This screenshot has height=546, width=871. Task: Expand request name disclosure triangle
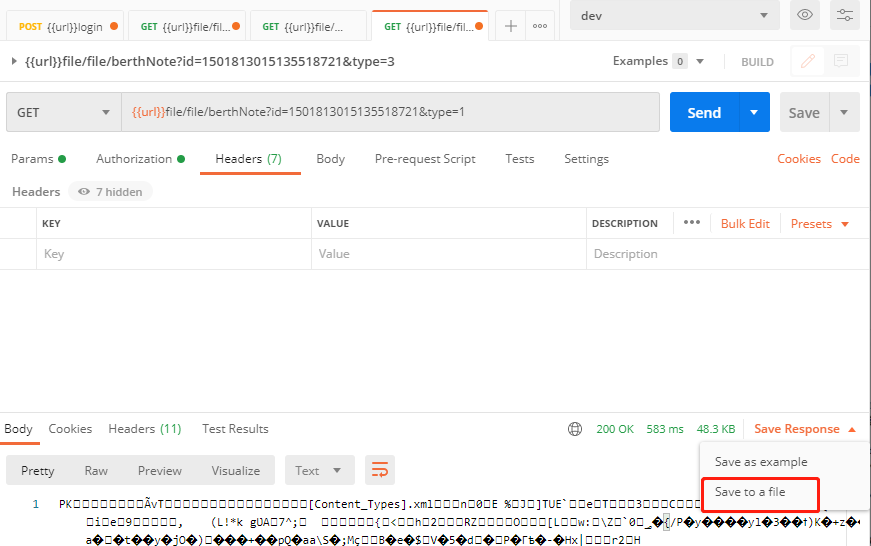pos(14,61)
